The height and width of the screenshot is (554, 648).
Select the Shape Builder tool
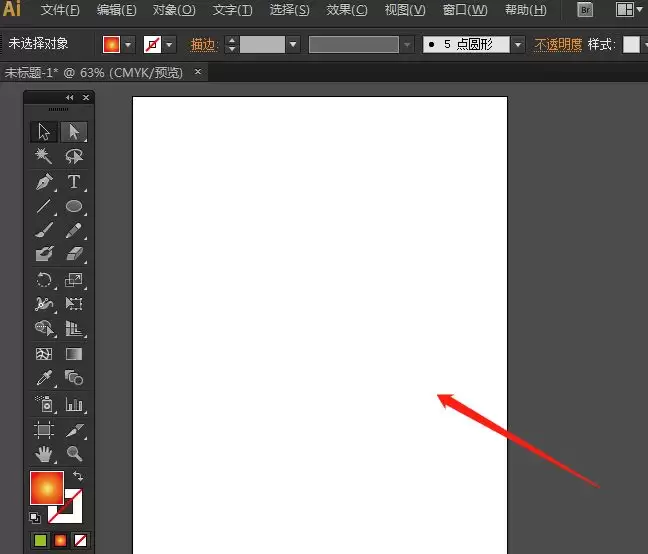[x=44, y=328]
